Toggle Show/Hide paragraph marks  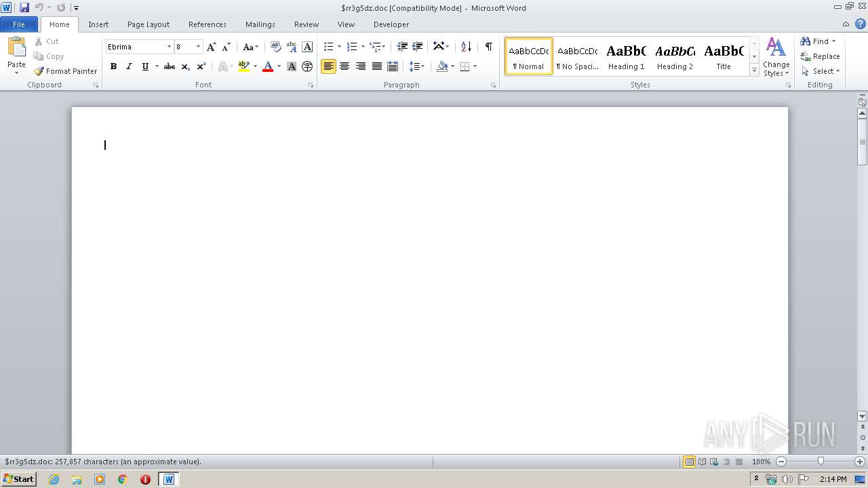pos(488,47)
